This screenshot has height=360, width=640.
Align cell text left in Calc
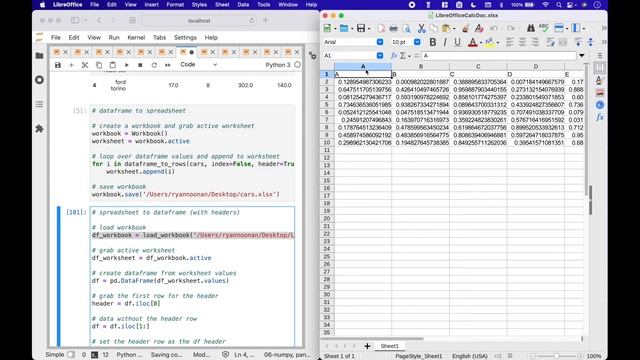[510, 42]
